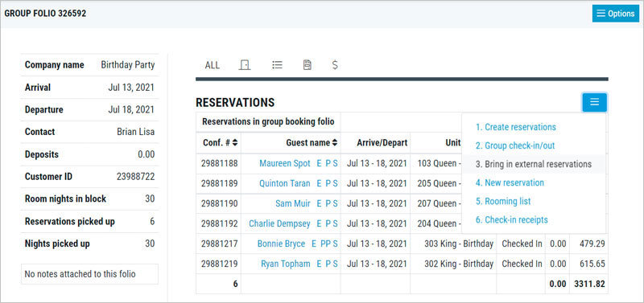Select the ALL tab
Image resolution: width=644 pixels, height=303 pixels.
click(212, 65)
